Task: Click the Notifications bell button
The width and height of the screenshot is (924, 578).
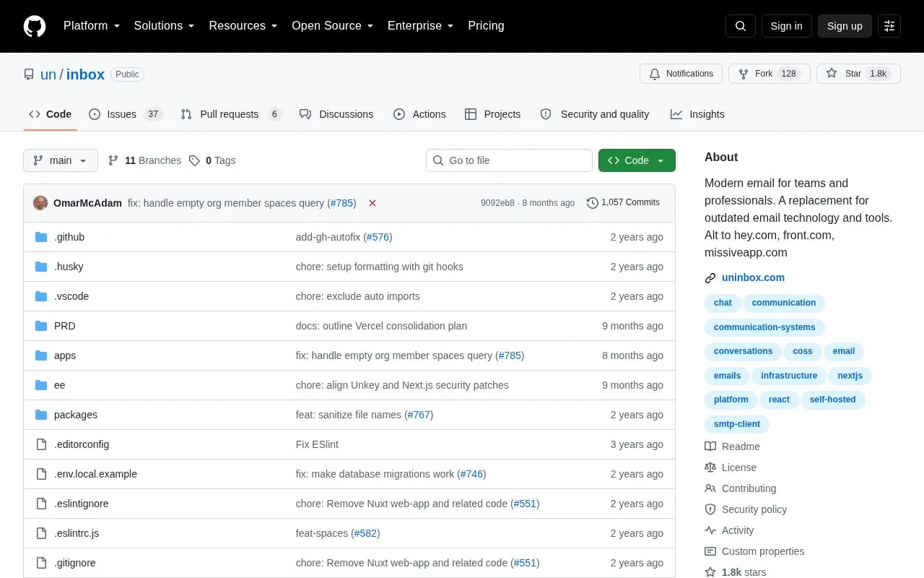Action: (681, 74)
